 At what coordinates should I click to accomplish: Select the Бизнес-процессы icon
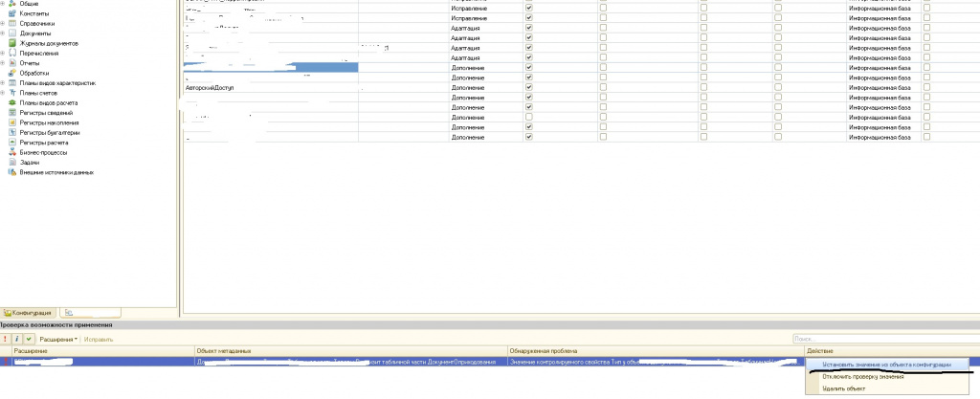(x=11, y=152)
